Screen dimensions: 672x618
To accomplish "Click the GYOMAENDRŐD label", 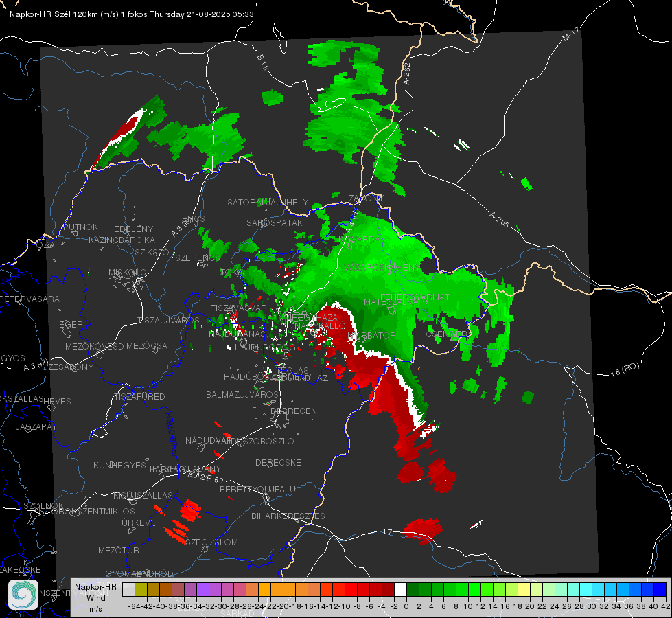I will (139, 573).
